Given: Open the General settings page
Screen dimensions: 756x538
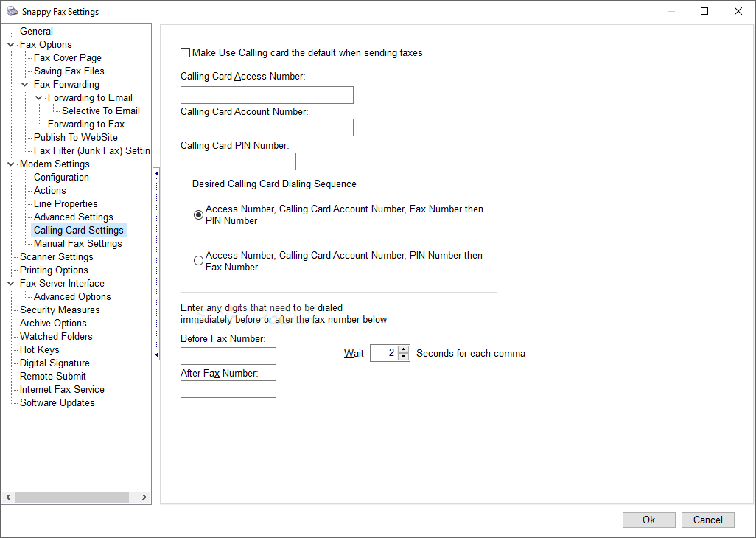Looking at the screenshot, I should click(x=36, y=32).
